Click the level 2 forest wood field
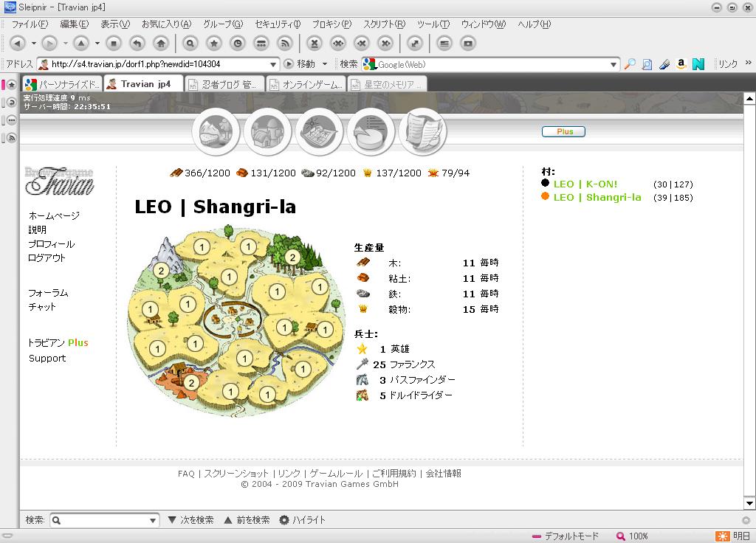The height and width of the screenshot is (543, 756). pos(292,257)
